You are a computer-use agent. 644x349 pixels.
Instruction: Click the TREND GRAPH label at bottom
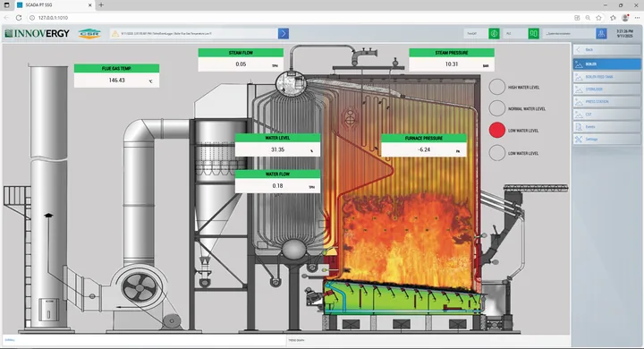[296, 340]
